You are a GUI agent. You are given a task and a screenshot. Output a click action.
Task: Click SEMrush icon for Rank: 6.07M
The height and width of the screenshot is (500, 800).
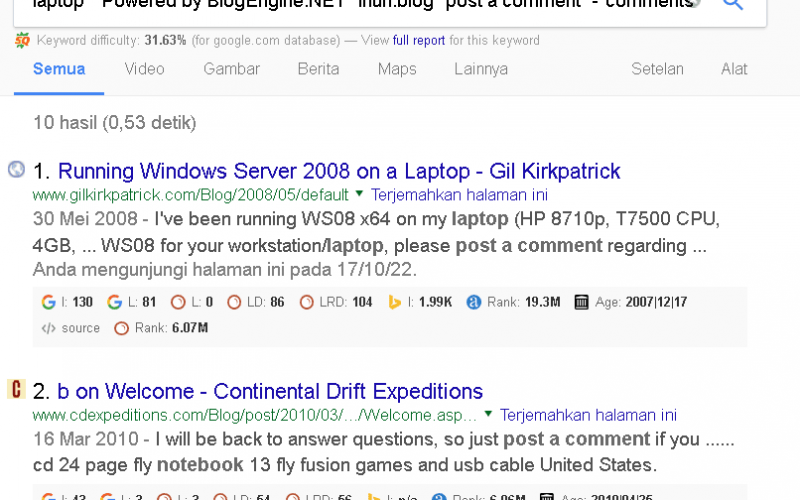click(x=121, y=328)
